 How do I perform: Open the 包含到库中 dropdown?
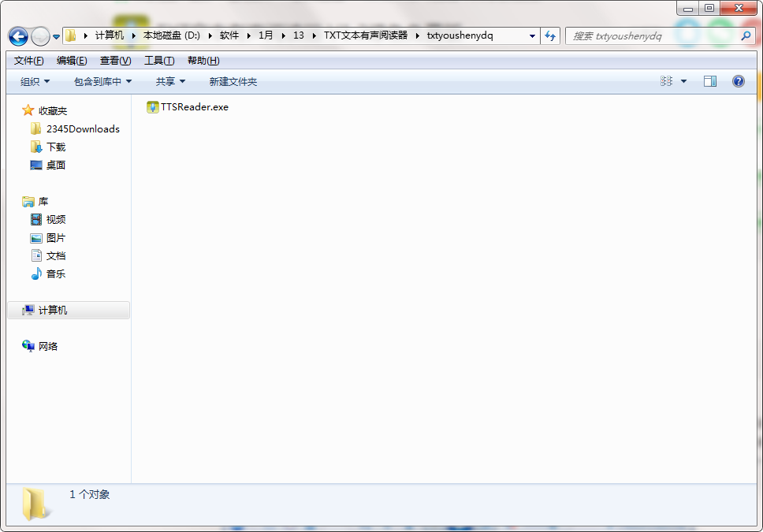tap(102, 81)
